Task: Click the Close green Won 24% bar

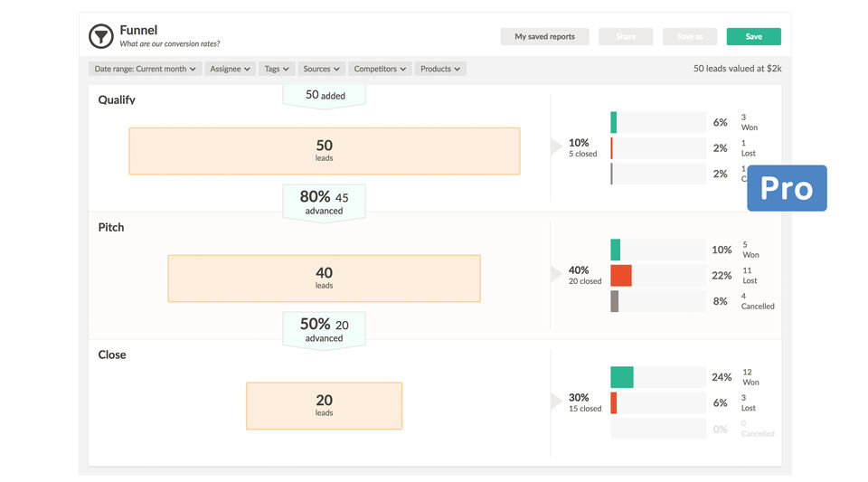Action: pos(622,377)
